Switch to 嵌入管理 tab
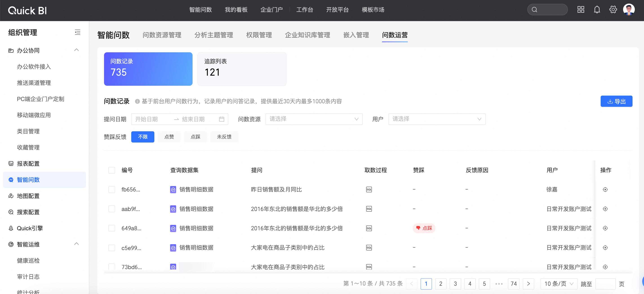644x294 pixels. (356, 35)
